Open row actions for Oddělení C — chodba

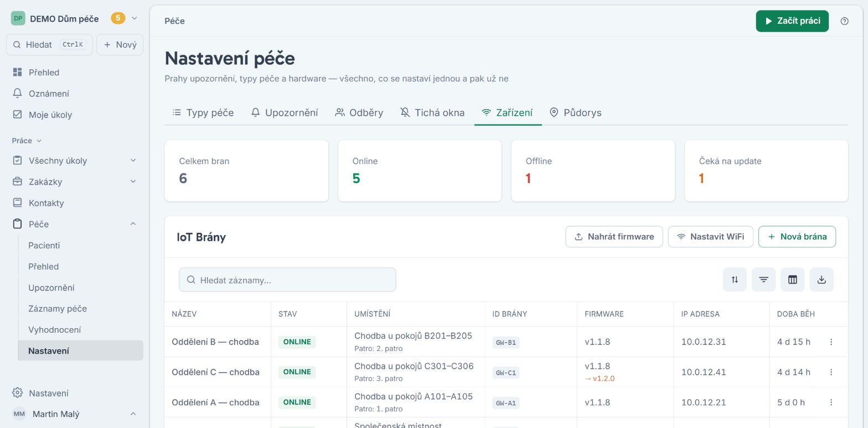[831, 372]
